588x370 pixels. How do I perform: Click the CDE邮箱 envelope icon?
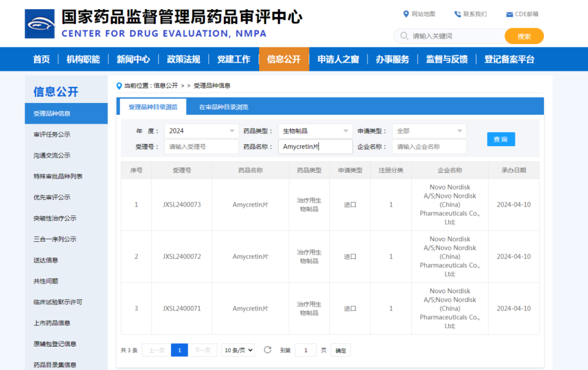pyautogui.click(x=510, y=15)
